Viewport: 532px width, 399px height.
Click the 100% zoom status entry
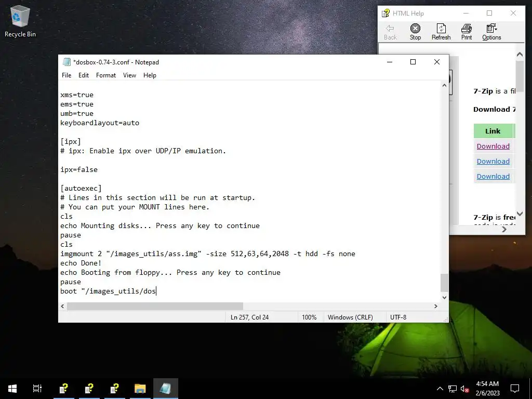pos(309,317)
